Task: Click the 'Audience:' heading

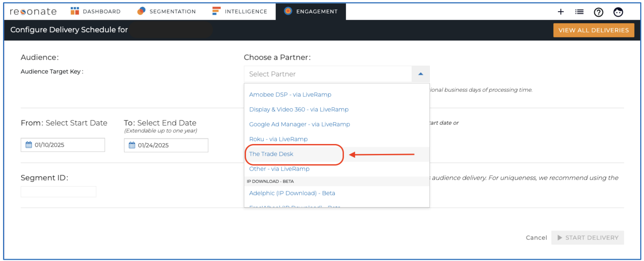Action: [40, 57]
